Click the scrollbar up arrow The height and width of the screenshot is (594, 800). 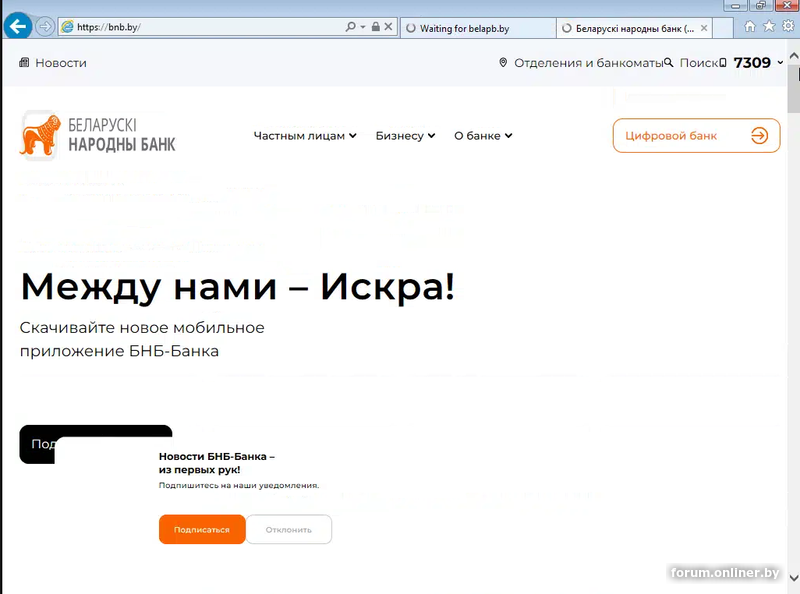(x=793, y=55)
